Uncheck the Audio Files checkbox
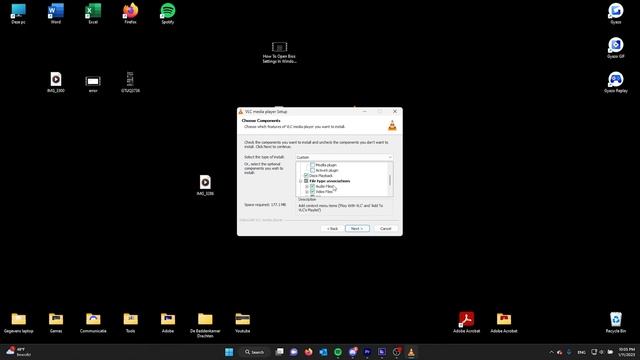 [x=313, y=186]
